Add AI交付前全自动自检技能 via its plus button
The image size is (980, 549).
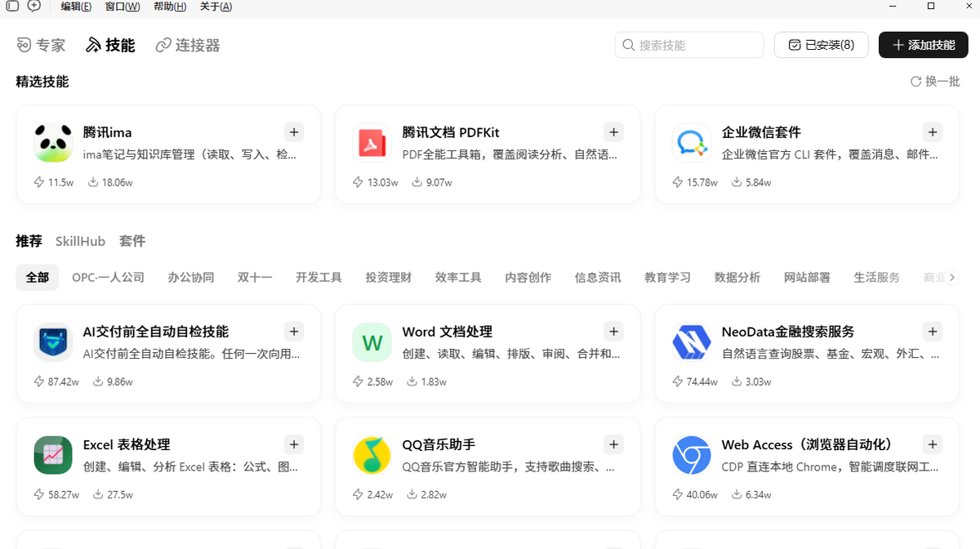click(x=294, y=331)
